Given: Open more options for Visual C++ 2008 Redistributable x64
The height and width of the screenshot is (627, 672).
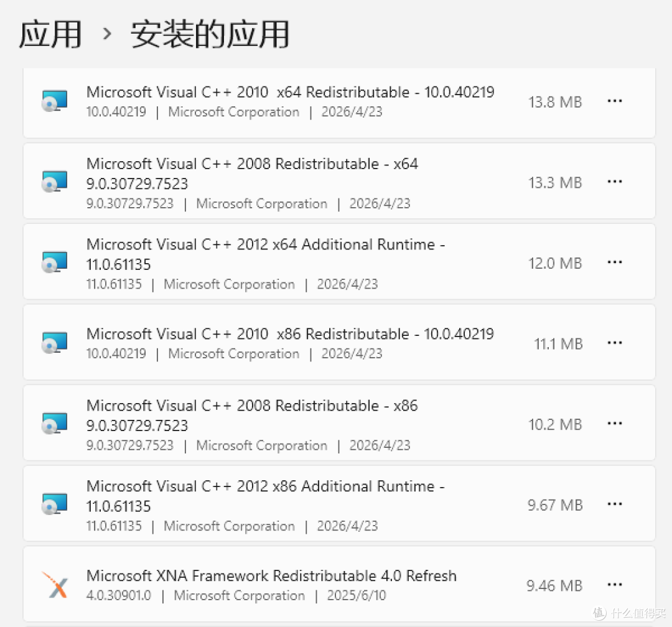Looking at the screenshot, I should point(615,182).
